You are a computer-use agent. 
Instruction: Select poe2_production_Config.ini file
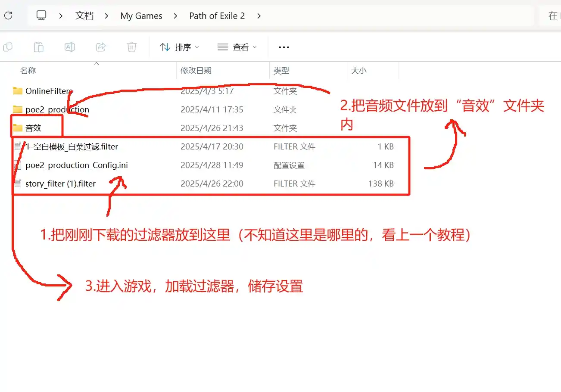coord(76,165)
